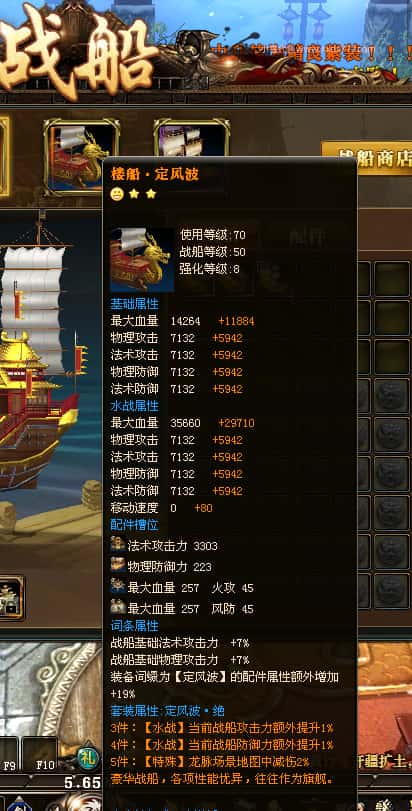Click the topmost empty accessory slot on right edge

pyautogui.click(x=391, y=279)
